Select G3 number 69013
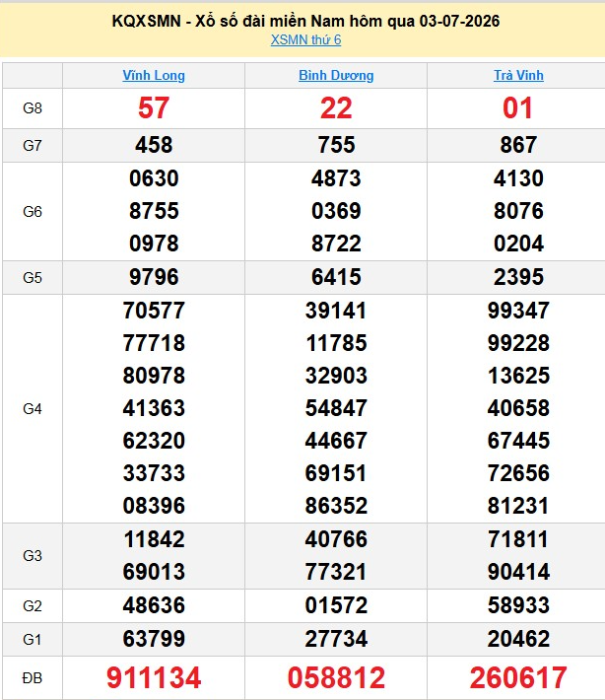Viewport: 605px width, 700px height. [x=154, y=572]
